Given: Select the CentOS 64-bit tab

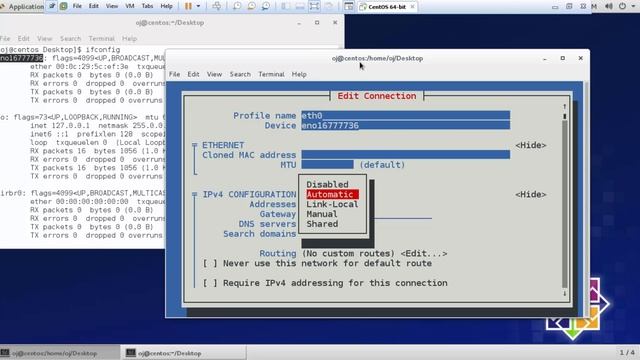Looking at the screenshot, I should coord(386,7).
